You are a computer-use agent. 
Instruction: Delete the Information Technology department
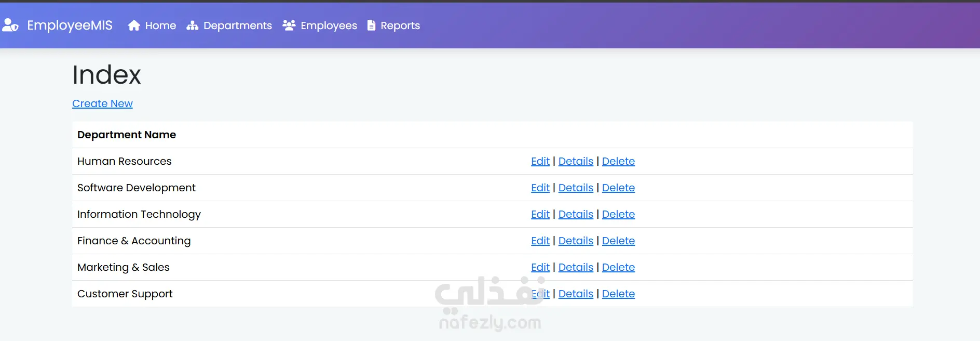click(618, 214)
